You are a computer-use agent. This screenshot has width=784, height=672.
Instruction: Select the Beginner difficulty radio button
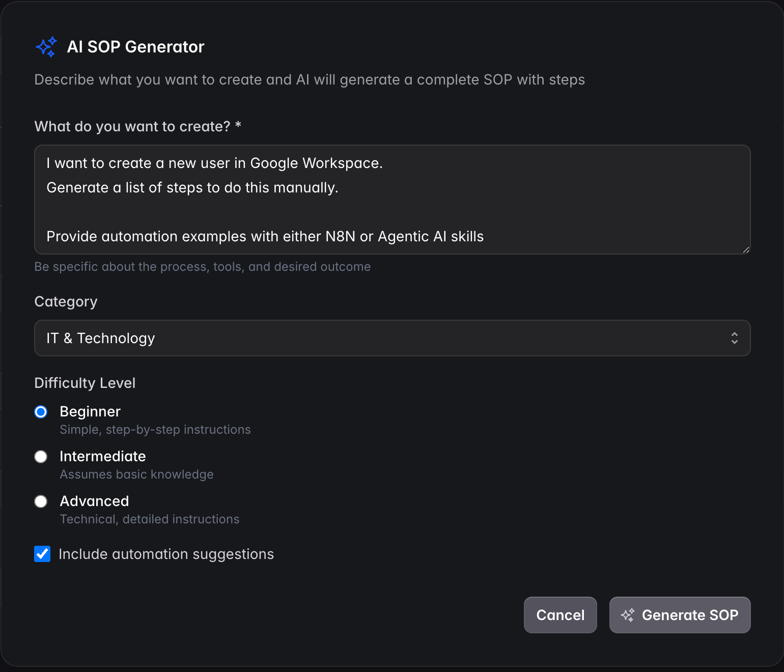click(x=41, y=412)
